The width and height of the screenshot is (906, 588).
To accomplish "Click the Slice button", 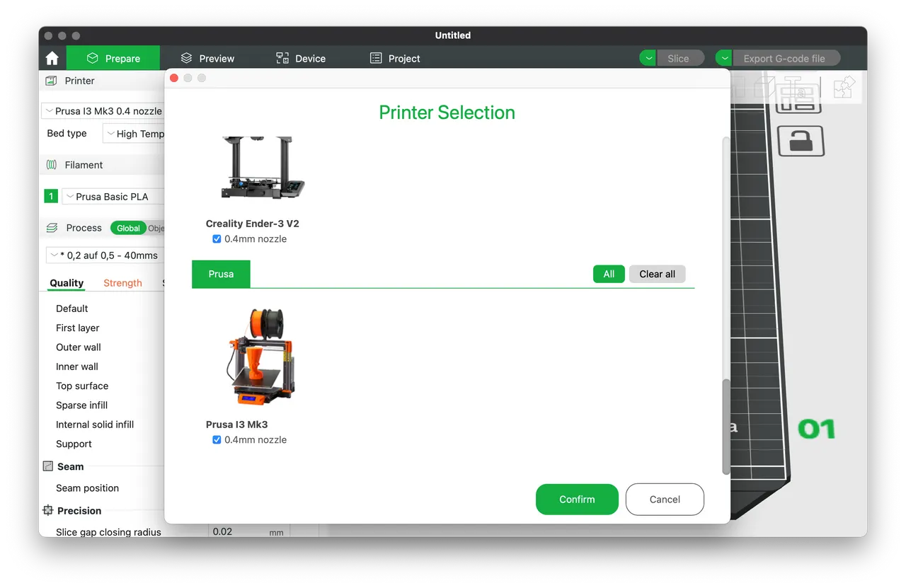I will coord(679,58).
